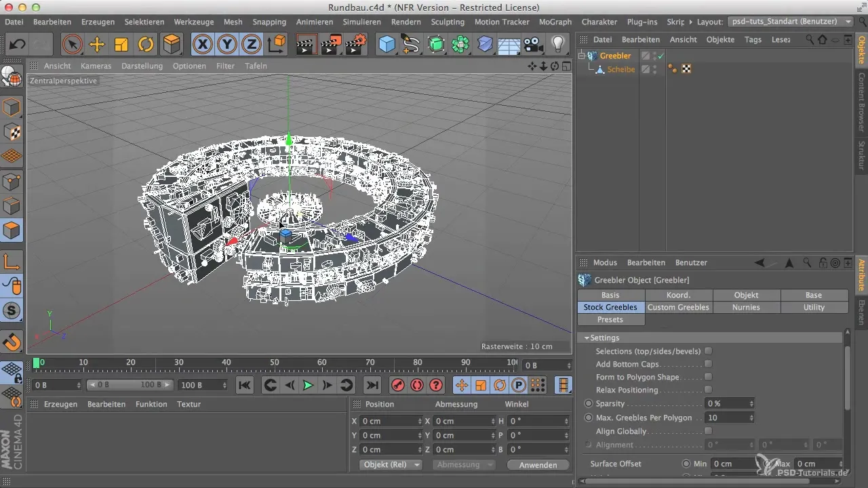Toggle autokeying button

click(x=417, y=385)
